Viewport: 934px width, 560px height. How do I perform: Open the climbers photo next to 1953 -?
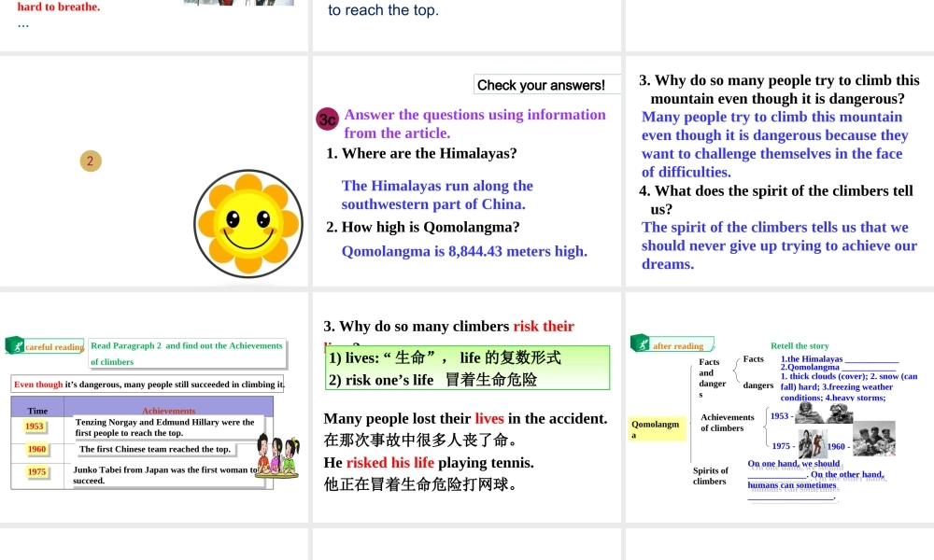(x=825, y=413)
